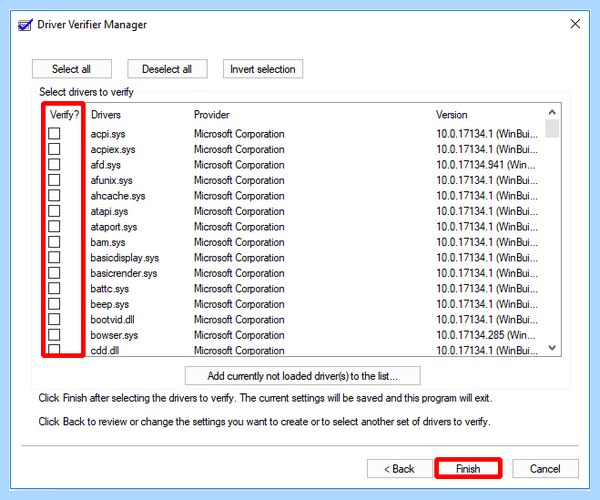The width and height of the screenshot is (600, 500).
Task: Select the bowser.sys driver name
Action: pyautogui.click(x=114, y=336)
